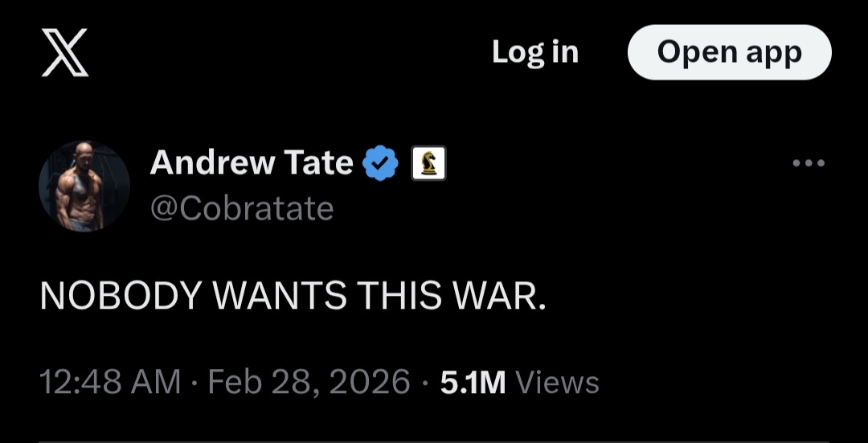Click the 5.1M view count
868x443 pixels.
coord(473,382)
